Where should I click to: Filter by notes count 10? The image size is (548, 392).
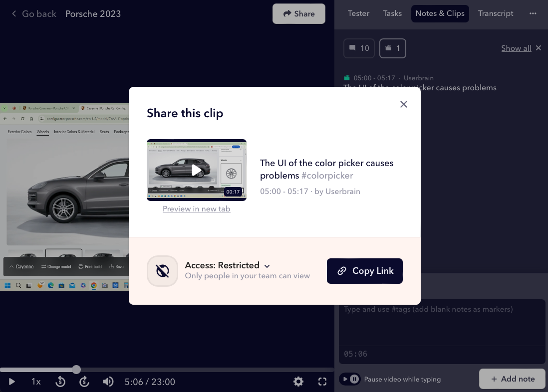[359, 48]
